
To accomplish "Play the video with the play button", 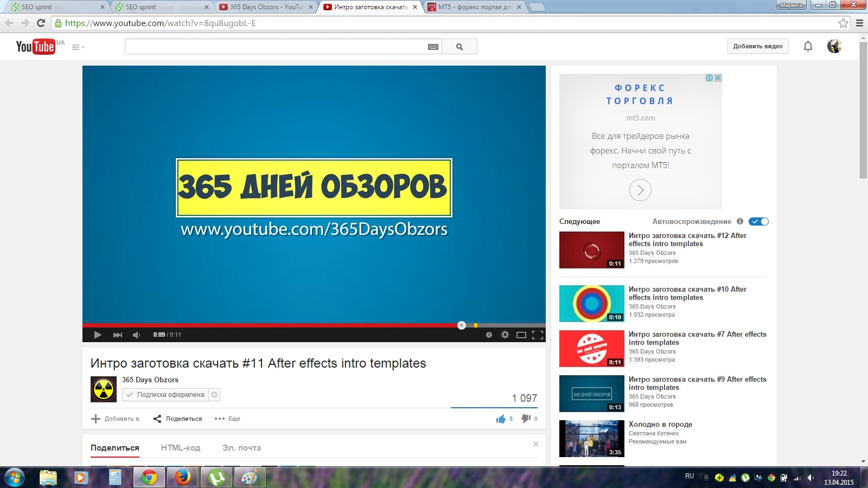I will [98, 335].
